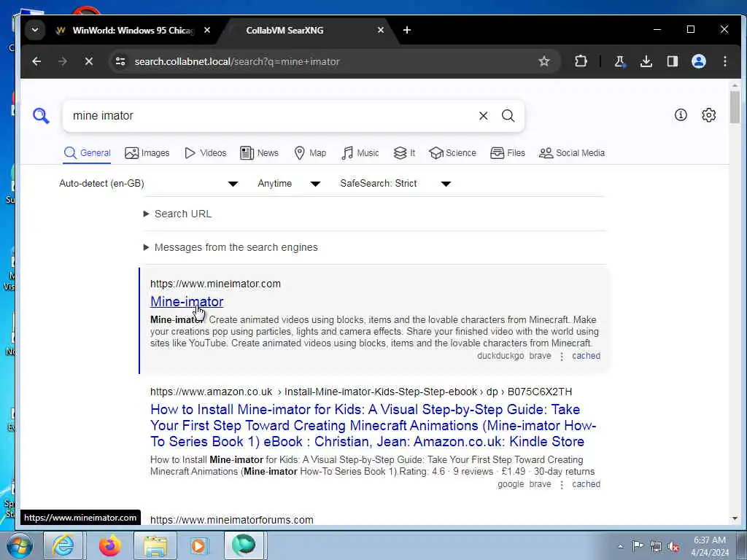Click the page vertical scrollbar thumb

[735, 108]
